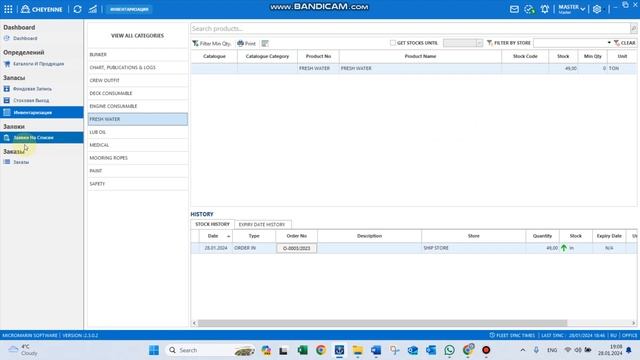The image size is (640, 360).
Task: Click the OFFICE status bar entry
Action: (629, 335)
